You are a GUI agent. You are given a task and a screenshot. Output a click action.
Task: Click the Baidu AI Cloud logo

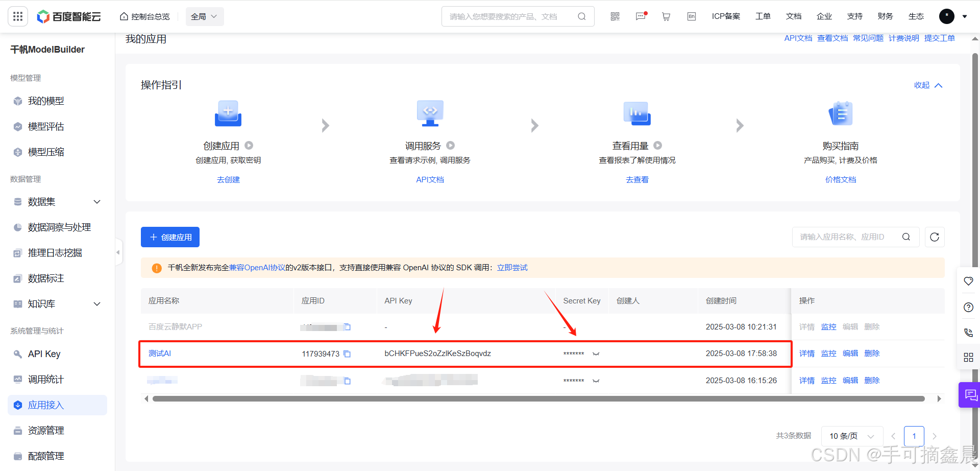tap(69, 16)
